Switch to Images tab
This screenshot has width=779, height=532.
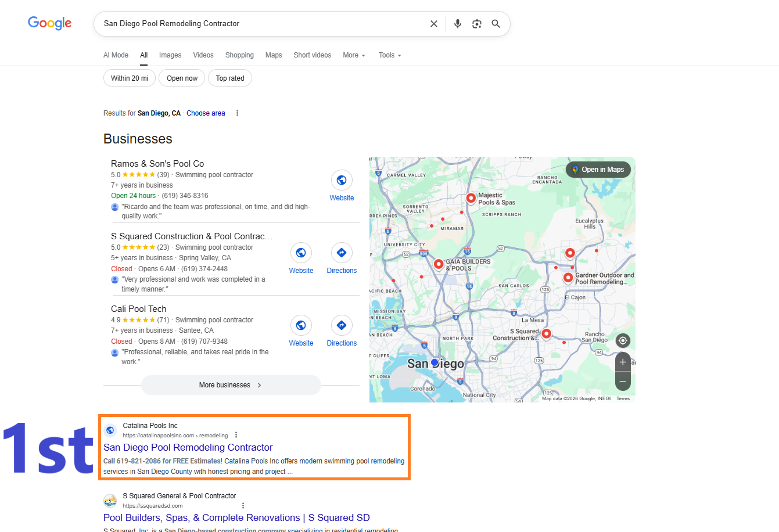tap(170, 55)
